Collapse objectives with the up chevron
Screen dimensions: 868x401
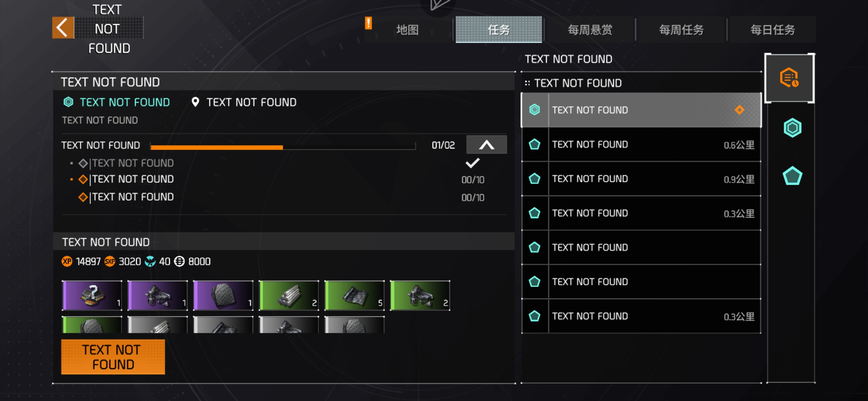click(x=486, y=145)
